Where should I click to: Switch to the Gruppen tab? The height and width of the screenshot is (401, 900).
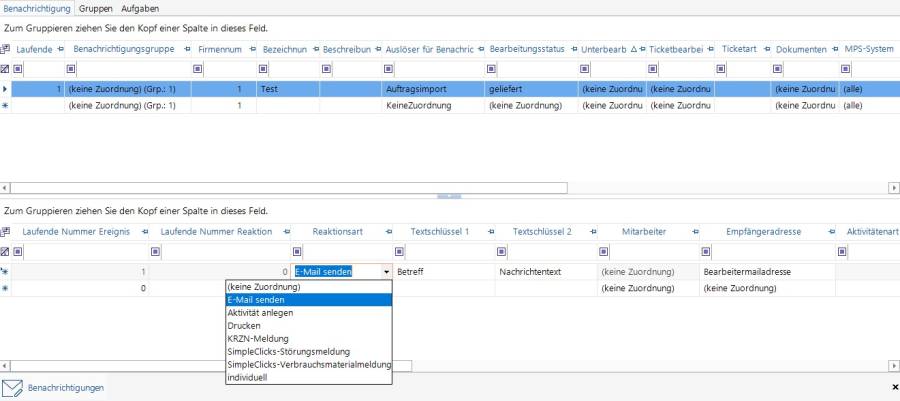(x=95, y=8)
